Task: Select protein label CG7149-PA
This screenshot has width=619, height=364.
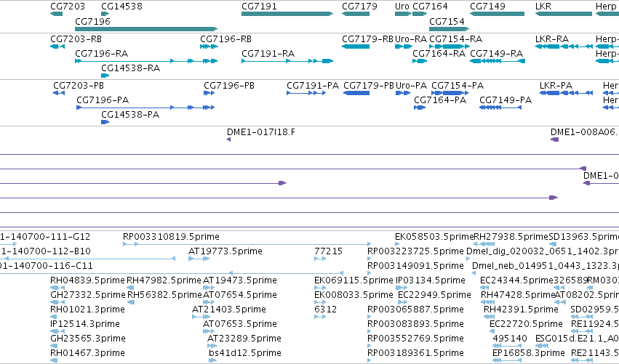Action: click(506, 100)
